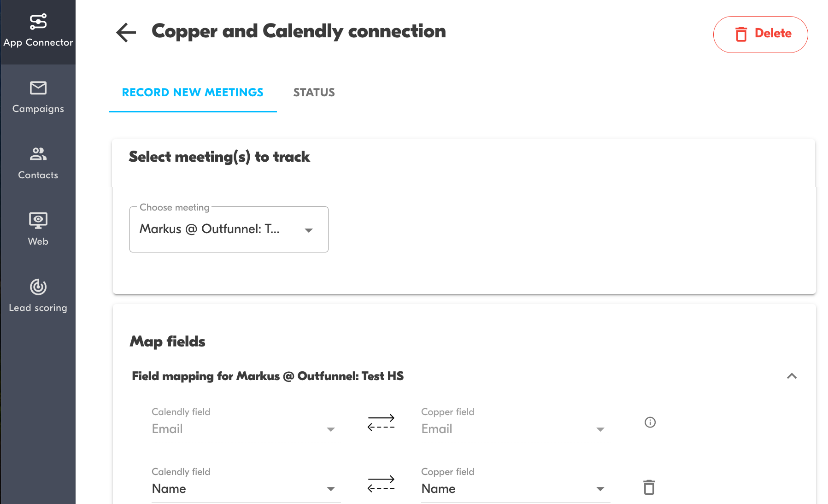Delete the Name field mapping row
Image resolution: width=828 pixels, height=504 pixels.
click(x=649, y=487)
